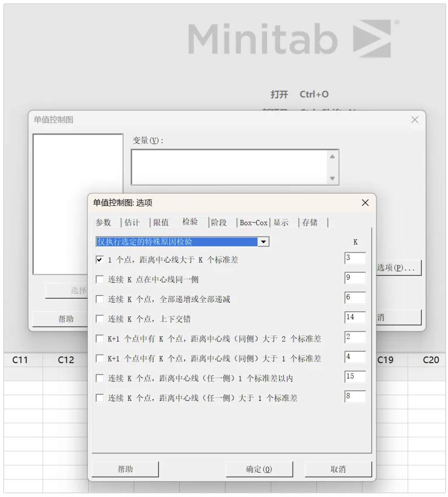Go to the 存储 tab

[x=310, y=222]
